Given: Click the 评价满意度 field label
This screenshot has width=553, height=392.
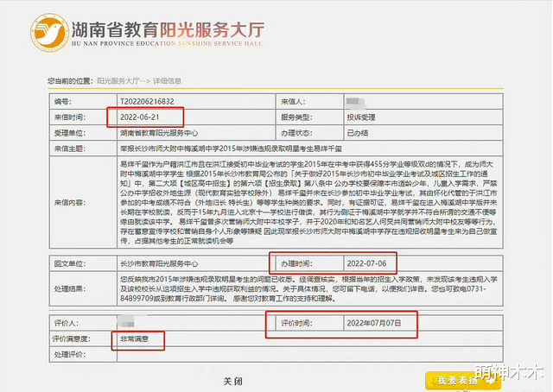Looking at the screenshot, I should (72, 338).
